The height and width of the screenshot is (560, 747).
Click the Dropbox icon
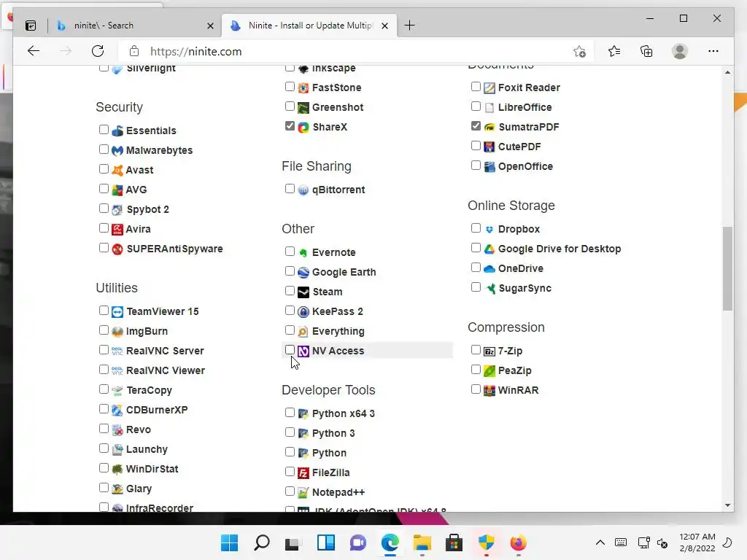[489, 230]
